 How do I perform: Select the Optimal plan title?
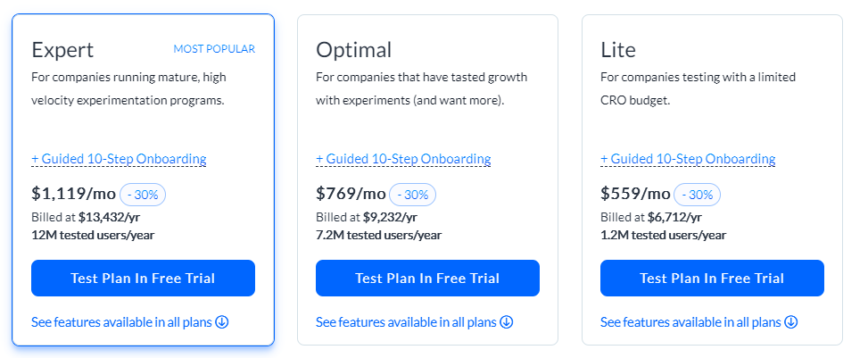coord(353,50)
